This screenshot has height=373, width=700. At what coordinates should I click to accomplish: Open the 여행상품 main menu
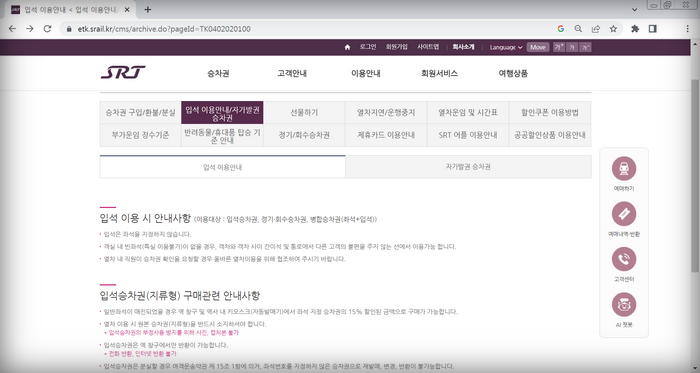pyautogui.click(x=513, y=73)
